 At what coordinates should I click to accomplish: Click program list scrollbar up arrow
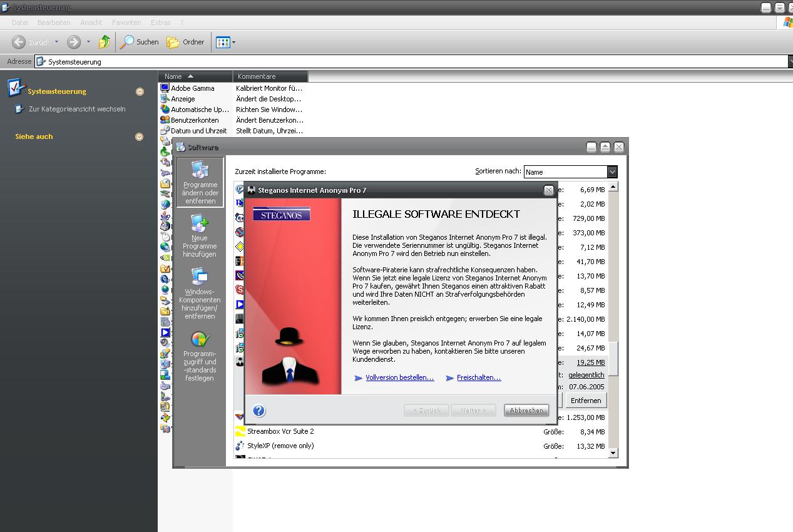[x=613, y=187]
